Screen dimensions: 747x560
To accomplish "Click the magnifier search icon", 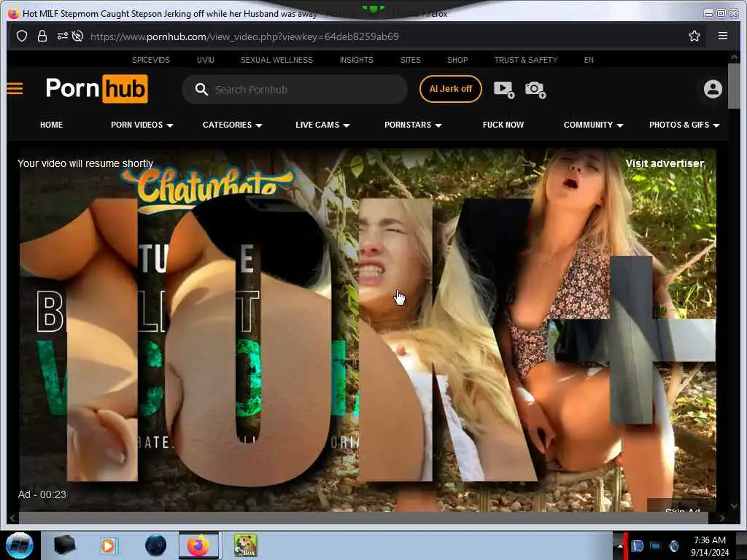I will 201,90.
